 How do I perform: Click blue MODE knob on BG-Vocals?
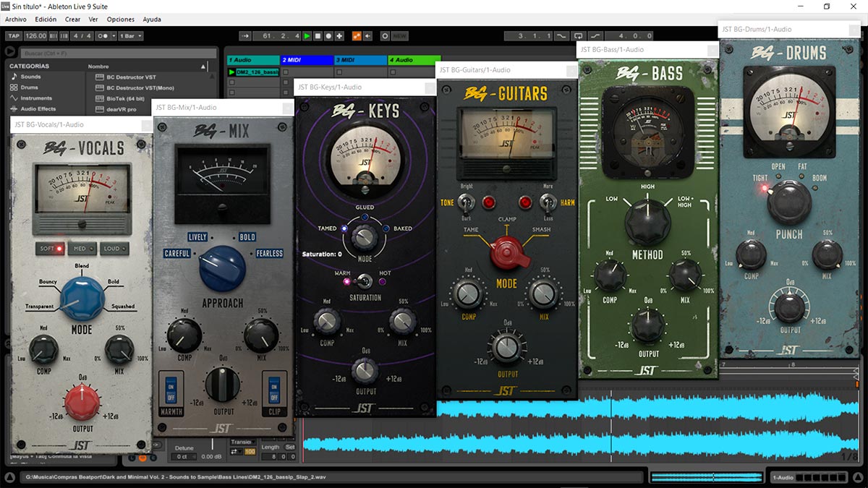pyautogui.click(x=82, y=298)
